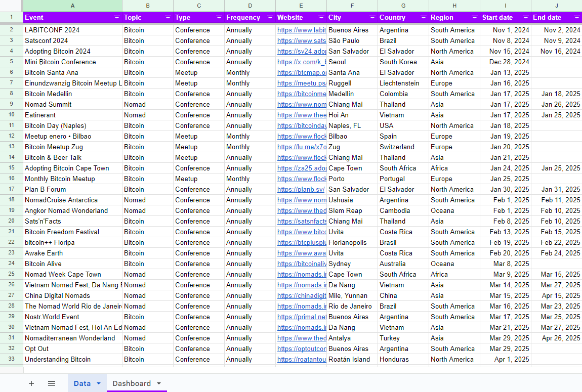Image resolution: width=582 pixels, height=392 pixels.
Task: Select city cell 'Seoul'
Action: [352, 62]
